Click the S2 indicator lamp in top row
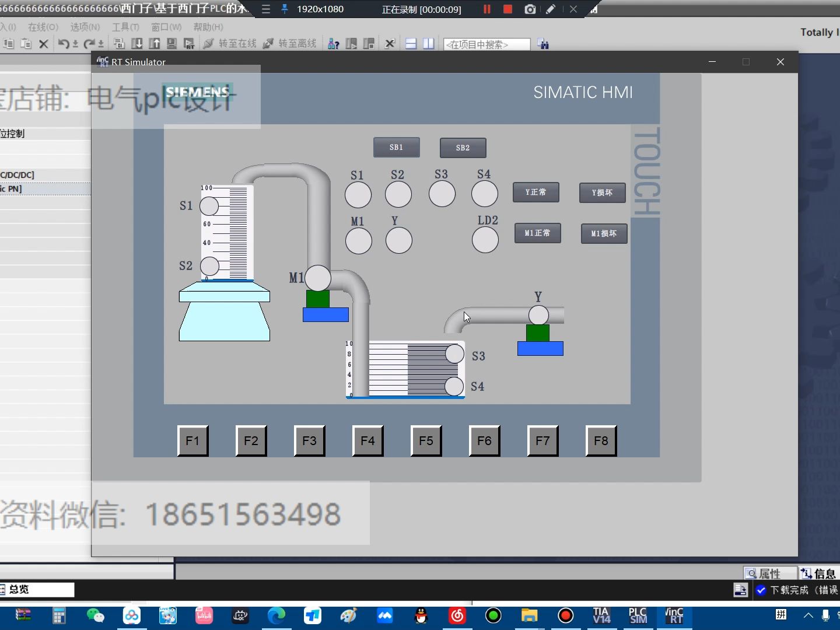This screenshot has height=630, width=840. click(398, 194)
